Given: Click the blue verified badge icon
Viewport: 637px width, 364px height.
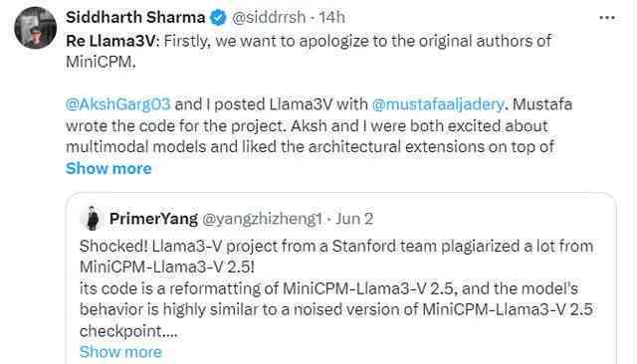Looking at the screenshot, I should click(x=218, y=18).
